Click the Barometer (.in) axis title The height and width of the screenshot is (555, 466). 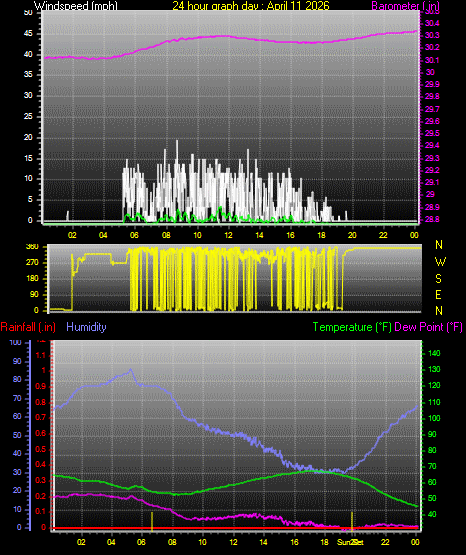click(x=405, y=5)
